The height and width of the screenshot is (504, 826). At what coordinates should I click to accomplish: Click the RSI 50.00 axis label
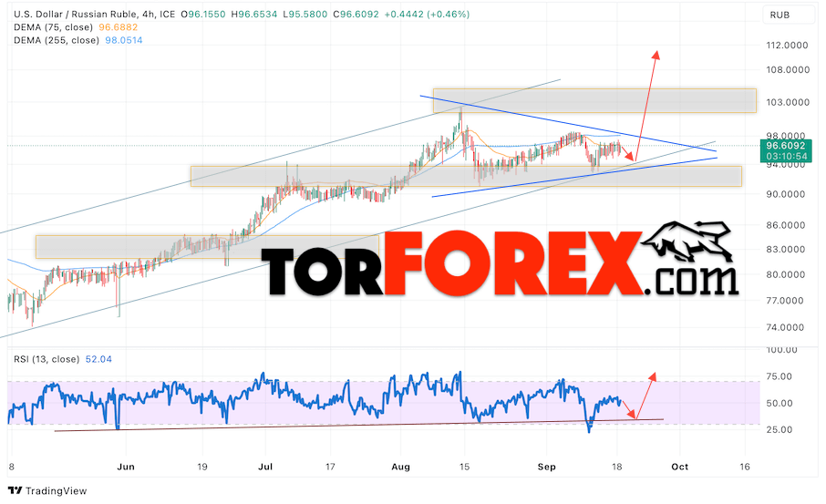(x=780, y=404)
